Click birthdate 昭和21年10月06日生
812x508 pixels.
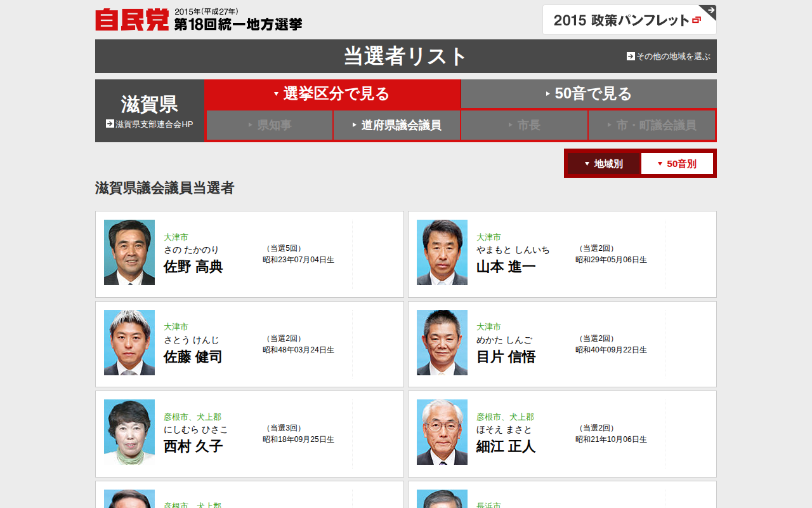tap(612, 439)
